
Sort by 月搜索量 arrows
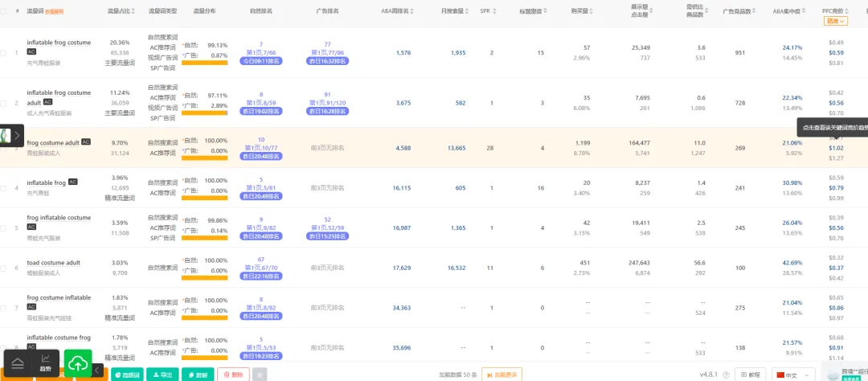(x=469, y=11)
